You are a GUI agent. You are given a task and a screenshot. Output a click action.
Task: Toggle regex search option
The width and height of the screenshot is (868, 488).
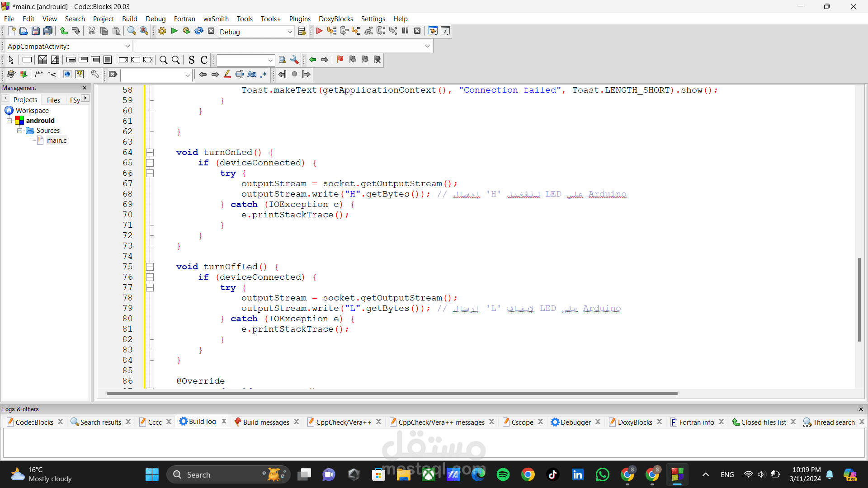click(x=264, y=75)
